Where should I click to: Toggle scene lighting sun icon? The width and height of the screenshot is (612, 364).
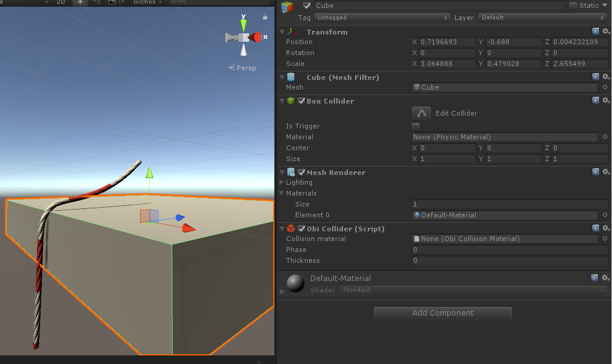(x=80, y=2)
